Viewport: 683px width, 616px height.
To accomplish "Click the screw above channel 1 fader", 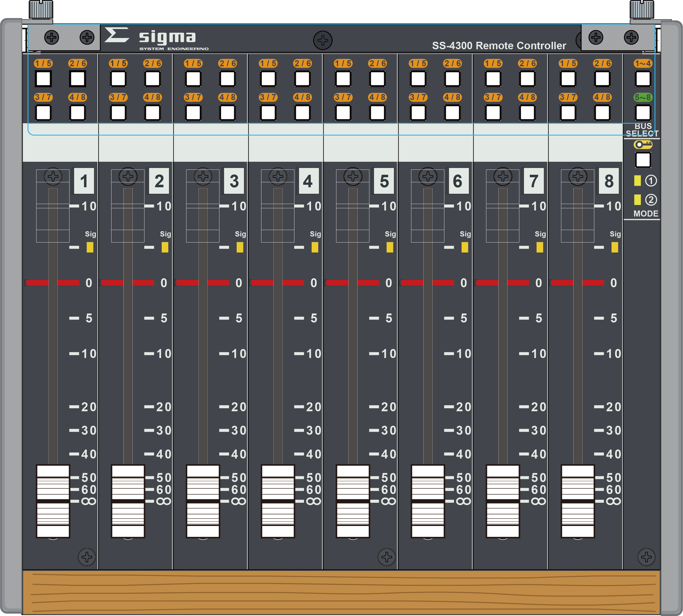I will pos(53,176).
